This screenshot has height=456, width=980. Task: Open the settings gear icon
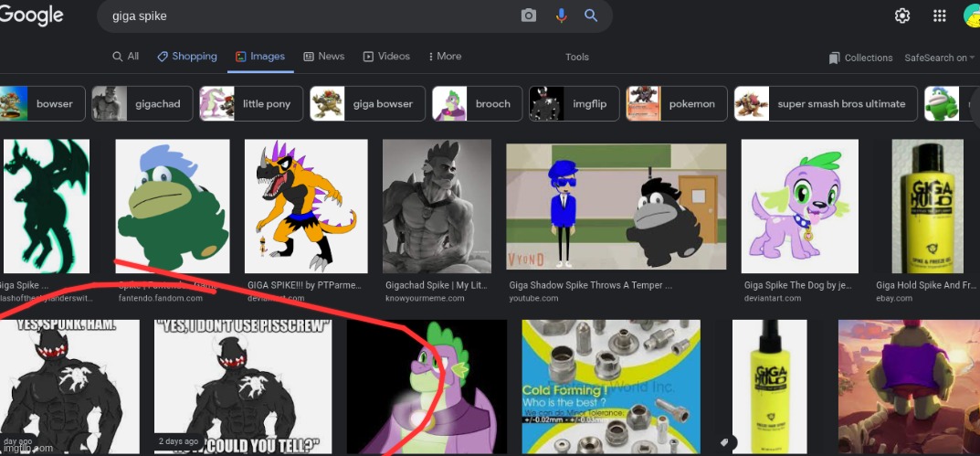coord(902,16)
